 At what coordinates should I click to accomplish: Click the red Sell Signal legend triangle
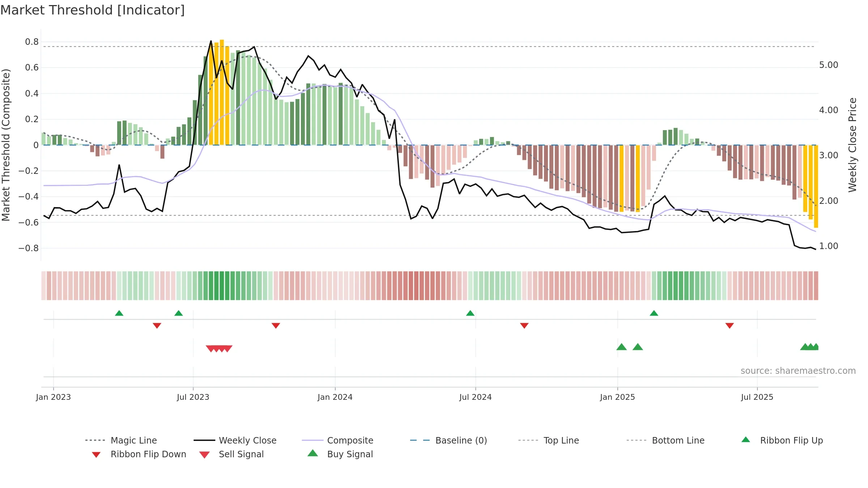coord(204,455)
